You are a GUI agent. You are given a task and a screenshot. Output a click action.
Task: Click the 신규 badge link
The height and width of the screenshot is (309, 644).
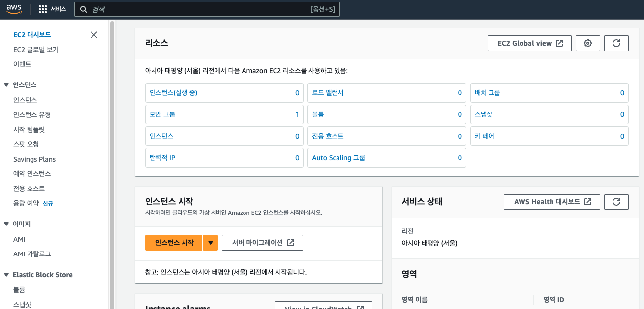coord(48,203)
